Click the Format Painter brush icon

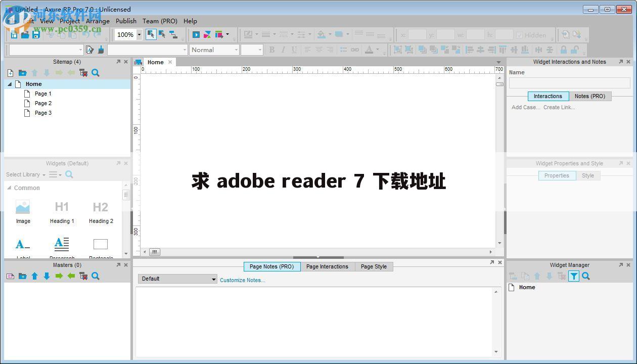101,50
